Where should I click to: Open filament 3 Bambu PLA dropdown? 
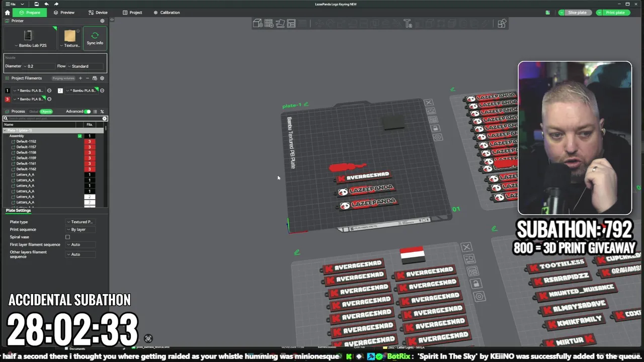tap(30, 99)
